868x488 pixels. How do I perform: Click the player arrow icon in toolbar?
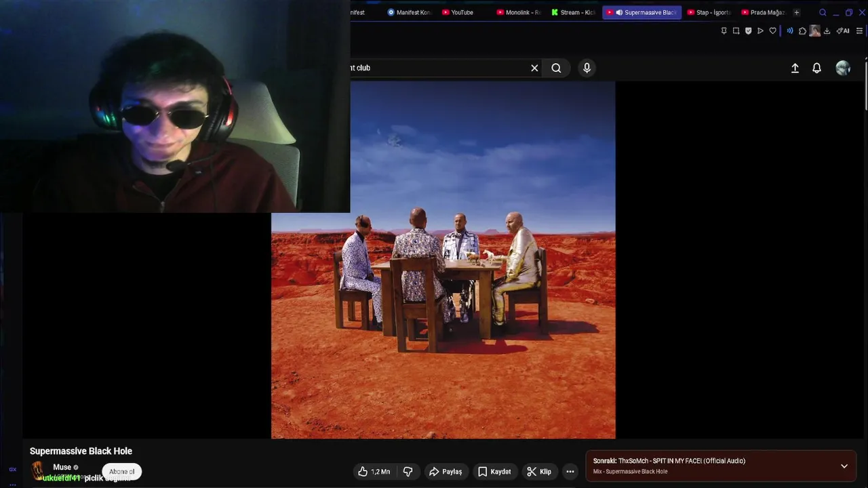pyautogui.click(x=760, y=30)
